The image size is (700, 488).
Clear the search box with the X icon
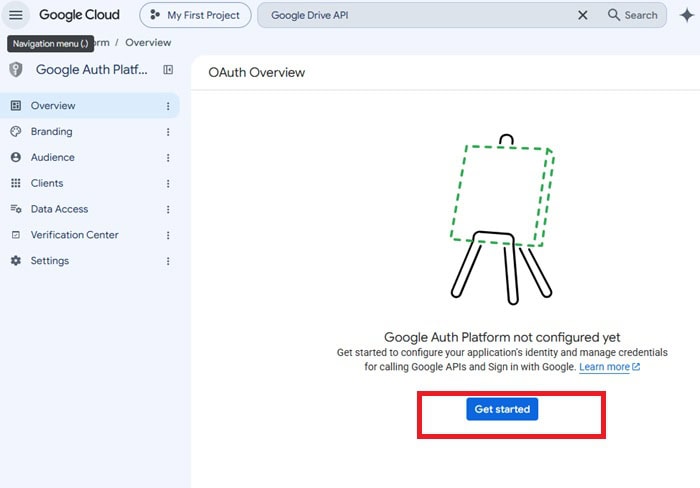[583, 15]
